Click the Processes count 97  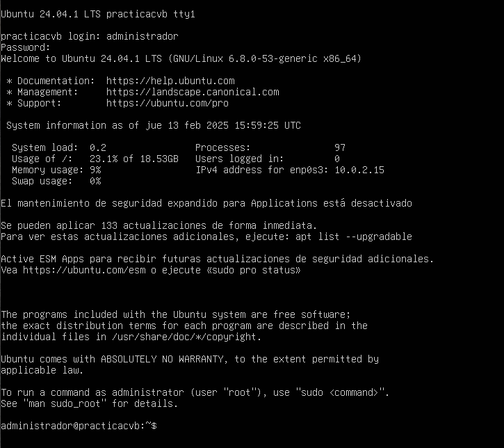pyautogui.click(x=340, y=147)
